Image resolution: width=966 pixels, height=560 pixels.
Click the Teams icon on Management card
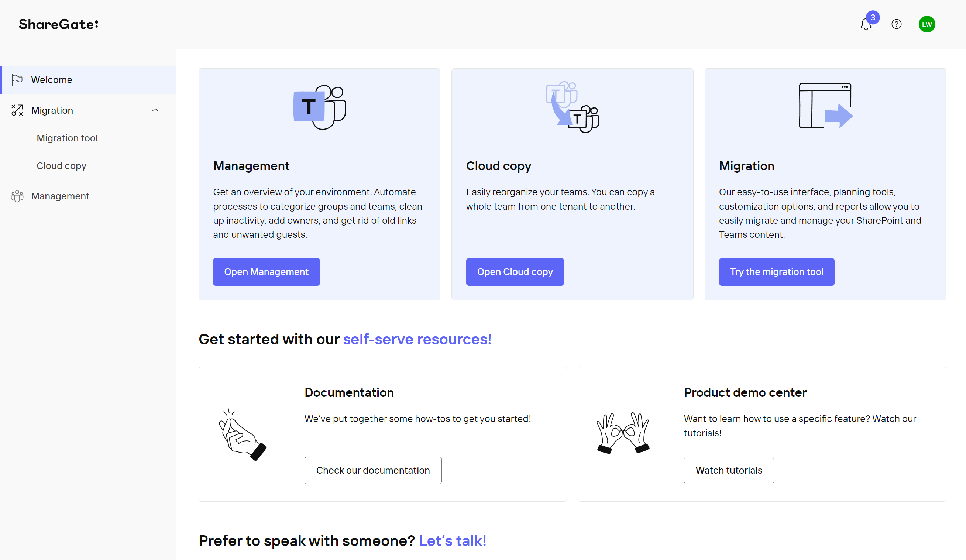(x=319, y=107)
